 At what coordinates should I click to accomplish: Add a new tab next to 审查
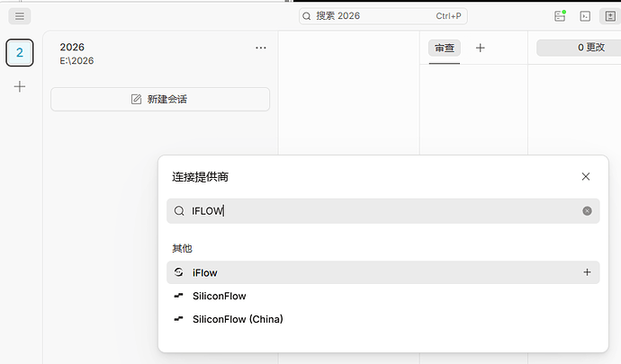click(x=480, y=48)
